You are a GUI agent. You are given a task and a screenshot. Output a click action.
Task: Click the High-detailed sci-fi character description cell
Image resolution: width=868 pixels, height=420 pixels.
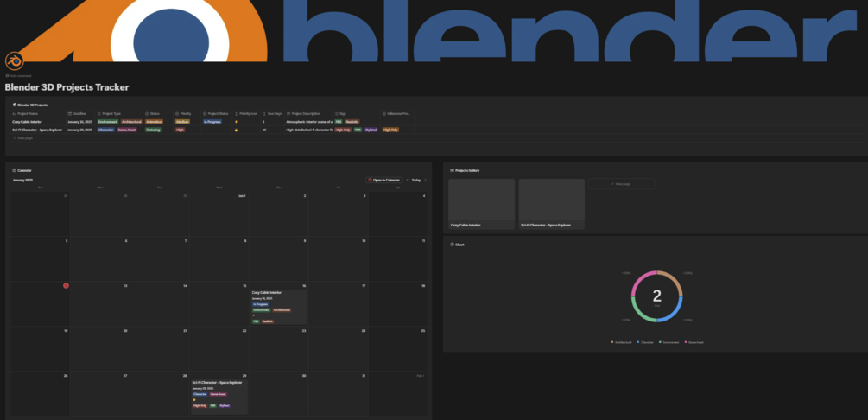point(309,130)
